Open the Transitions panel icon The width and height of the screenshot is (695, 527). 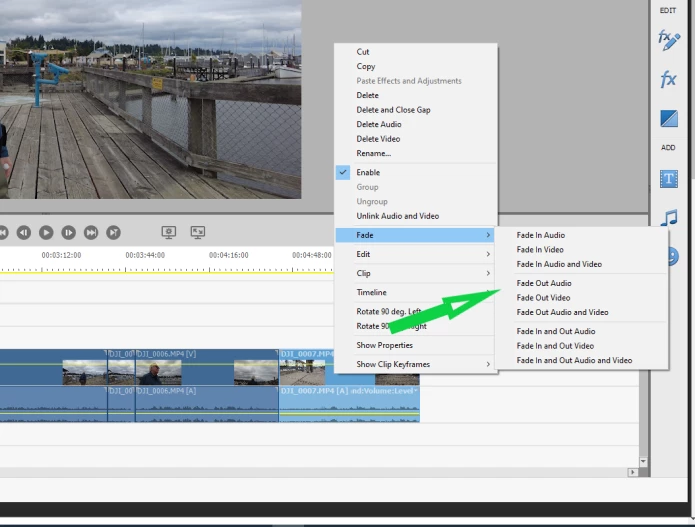point(669,118)
